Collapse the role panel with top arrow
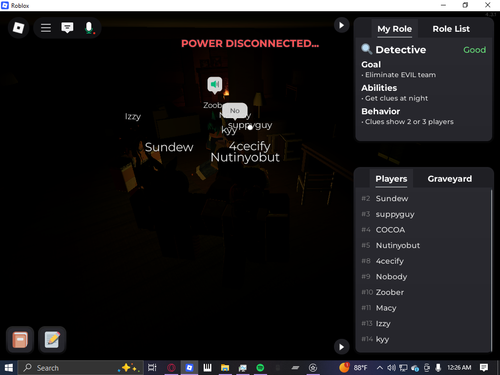The height and width of the screenshot is (375, 500). pos(341,25)
